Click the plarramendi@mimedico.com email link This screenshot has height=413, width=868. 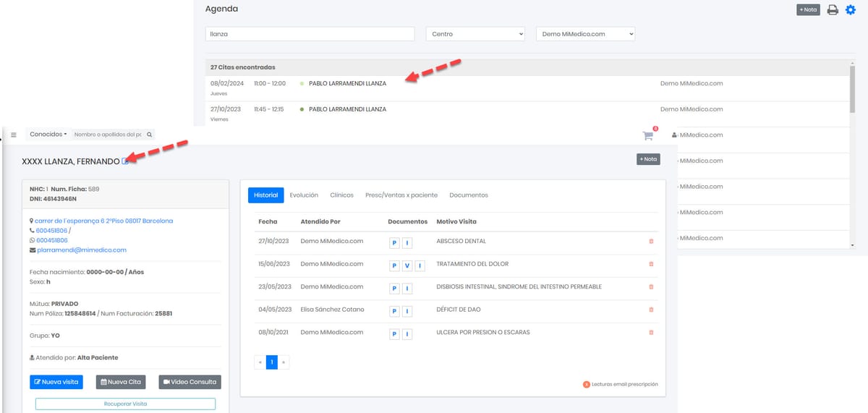point(81,250)
